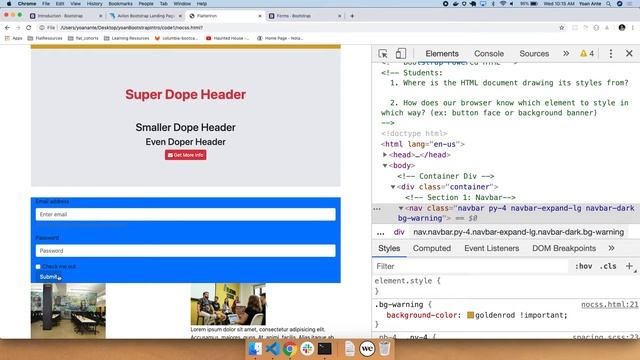The width and height of the screenshot is (640, 360).
Task: Open Slack from the Dock
Action: pos(307,349)
